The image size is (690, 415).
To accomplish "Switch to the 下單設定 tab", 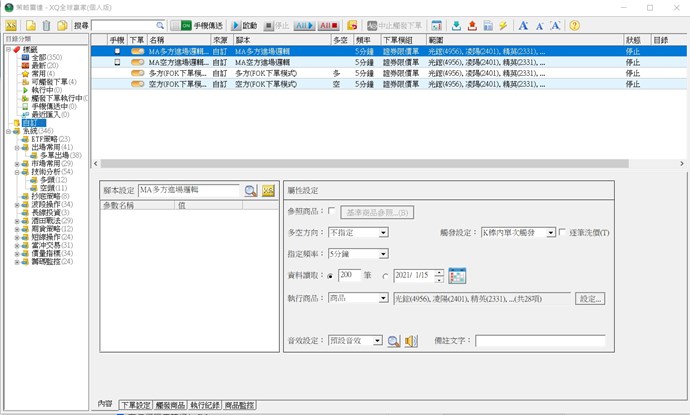I will [135, 405].
